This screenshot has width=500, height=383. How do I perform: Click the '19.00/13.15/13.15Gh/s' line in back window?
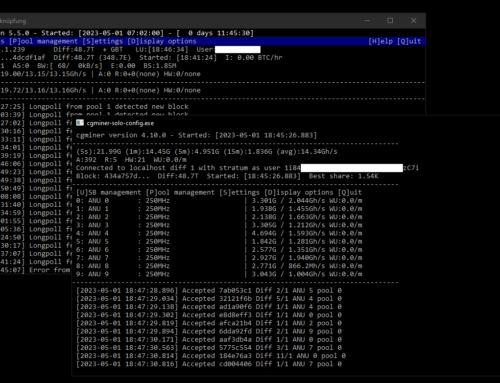100,74
